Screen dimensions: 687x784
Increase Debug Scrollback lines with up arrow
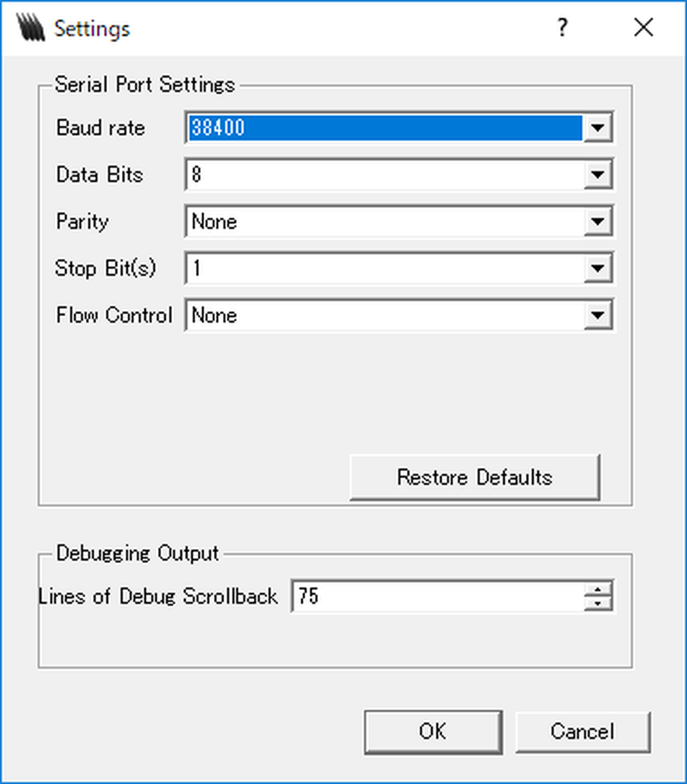coord(598,589)
